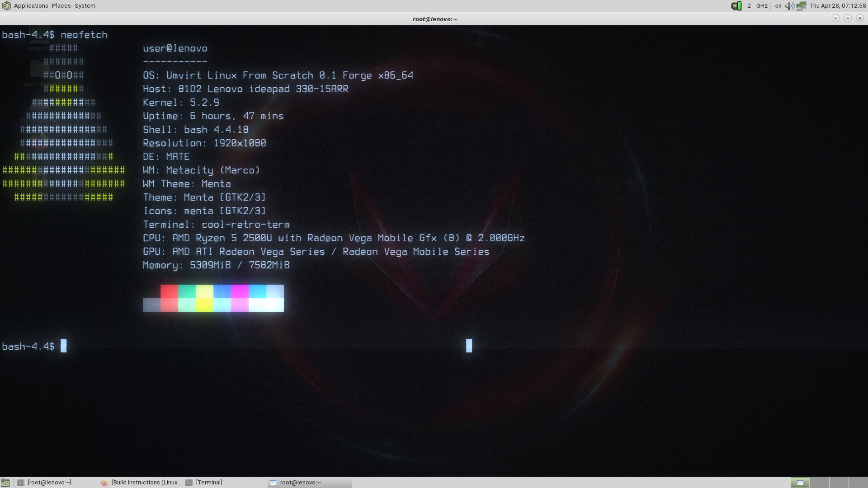Image resolution: width=868 pixels, height=488 pixels.
Task: Open the Places menu
Action: pyautogui.click(x=61, y=6)
